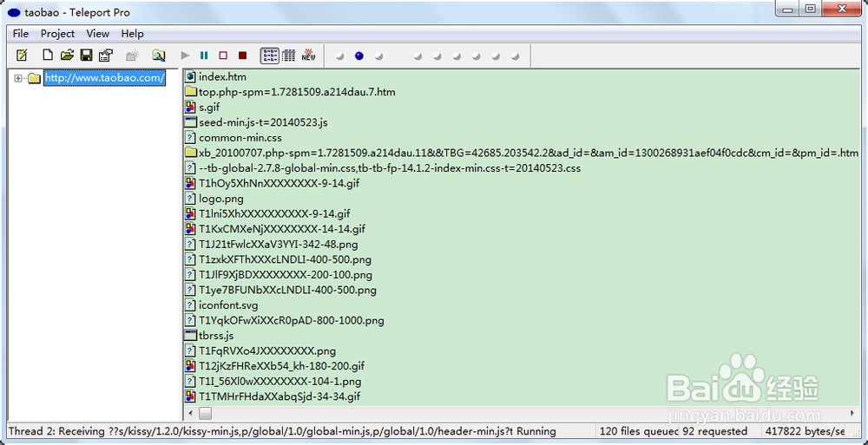Click the '120 files queued' status text

tap(639, 431)
